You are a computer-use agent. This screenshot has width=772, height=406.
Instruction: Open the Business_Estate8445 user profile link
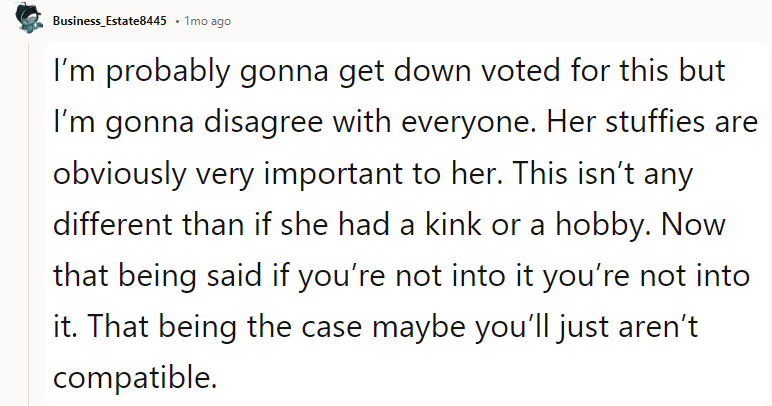click(110, 21)
